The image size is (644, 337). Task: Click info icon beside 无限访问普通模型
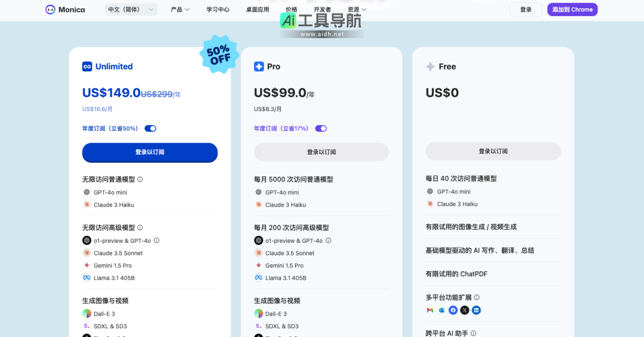tap(140, 179)
